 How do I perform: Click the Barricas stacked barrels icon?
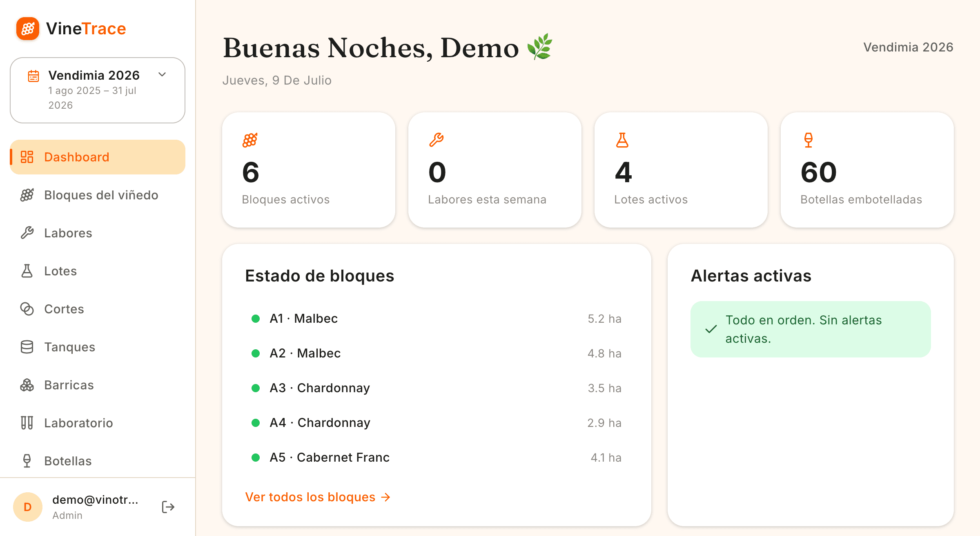pyautogui.click(x=27, y=385)
